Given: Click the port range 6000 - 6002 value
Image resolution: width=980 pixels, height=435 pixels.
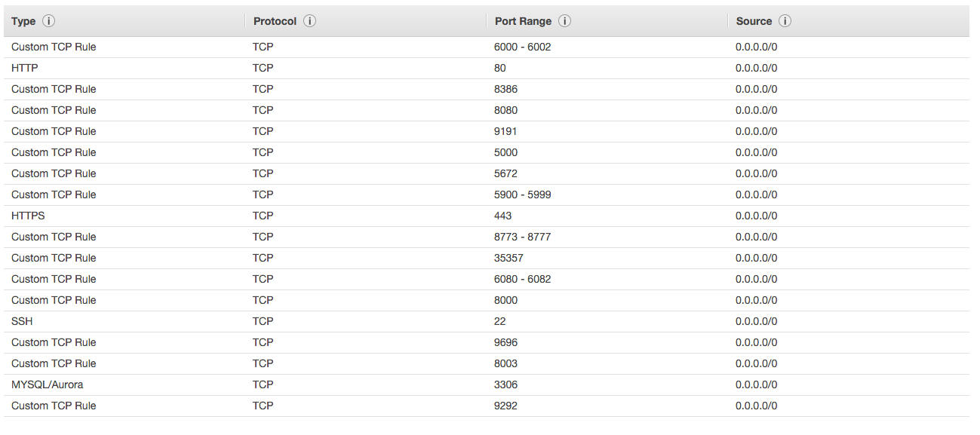Looking at the screenshot, I should pyautogui.click(x=523, y=47).
